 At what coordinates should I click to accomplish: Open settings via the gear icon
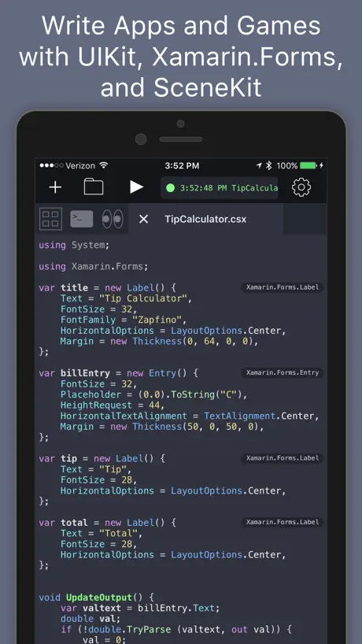click(x=301, y=187)
